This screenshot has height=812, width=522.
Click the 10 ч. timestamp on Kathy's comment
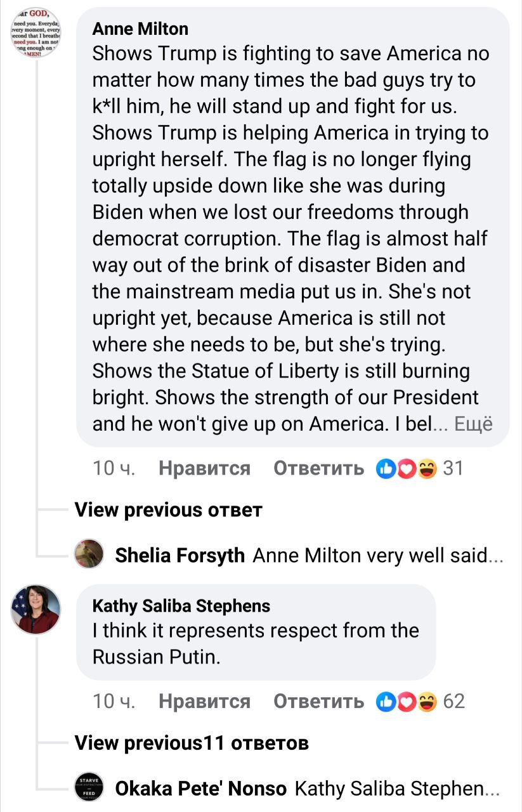pyautogui.click(x=114, y=701)
